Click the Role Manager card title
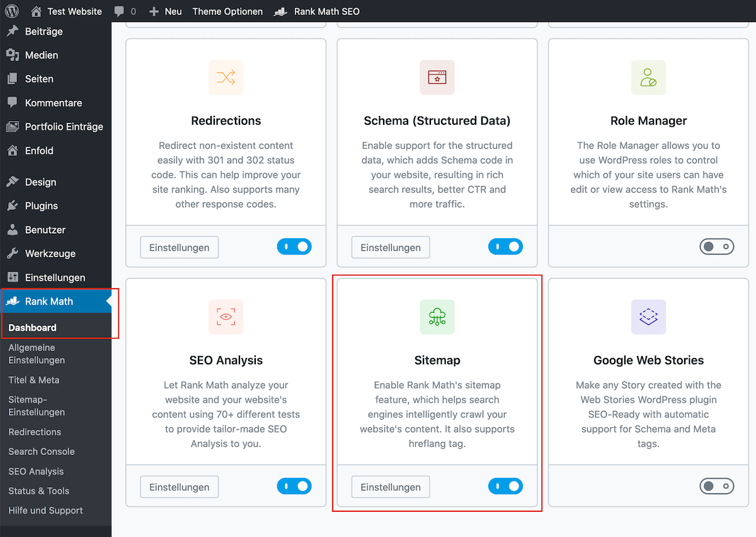Screen dimensions: 756x537 [648, 121]
